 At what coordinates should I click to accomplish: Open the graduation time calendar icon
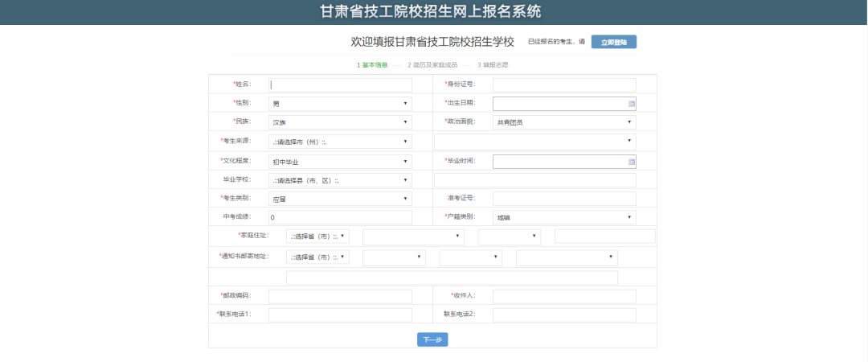632,162
